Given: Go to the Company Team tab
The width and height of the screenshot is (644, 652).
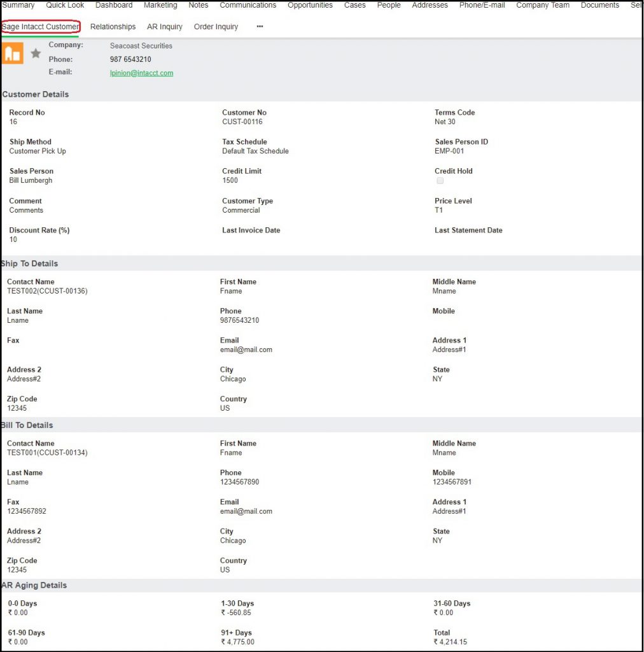Looking at the screenshot, I should tap(543, 5).
